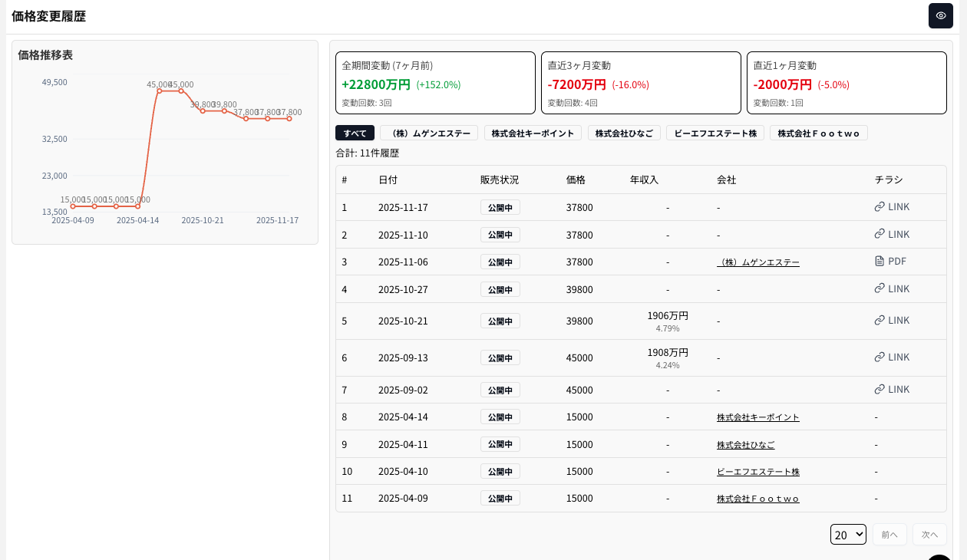967x560 pixels.
Task: Toggle the ビーエフエステート株 filter chip
Action: click(715, 132)
